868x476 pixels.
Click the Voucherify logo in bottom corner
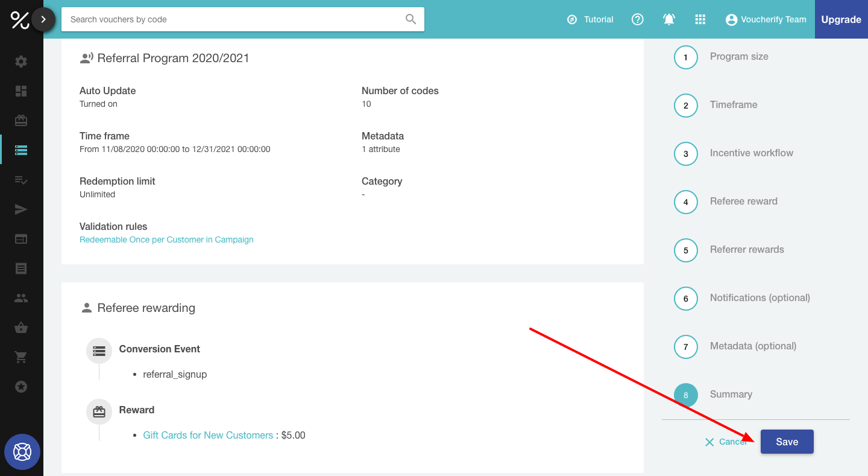pyautogui.click(x=22, y=451)
